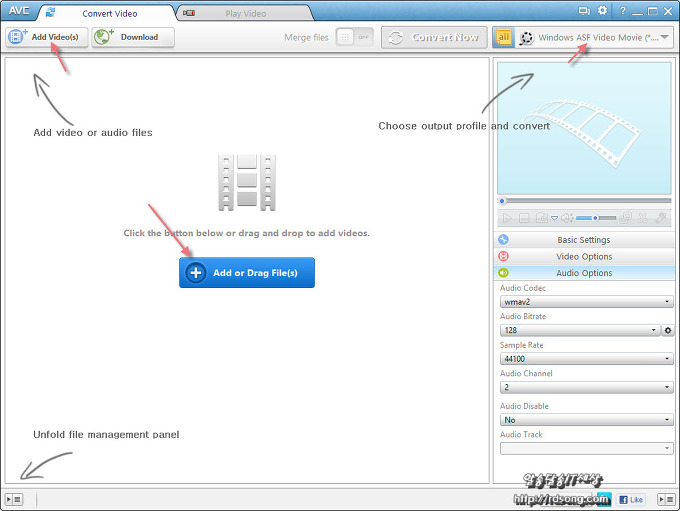The width and height of the screenshot is (680, 511).
Task: Open the settings gear icon in title bar
Action: pyautogui.click(x=602, y=11)
